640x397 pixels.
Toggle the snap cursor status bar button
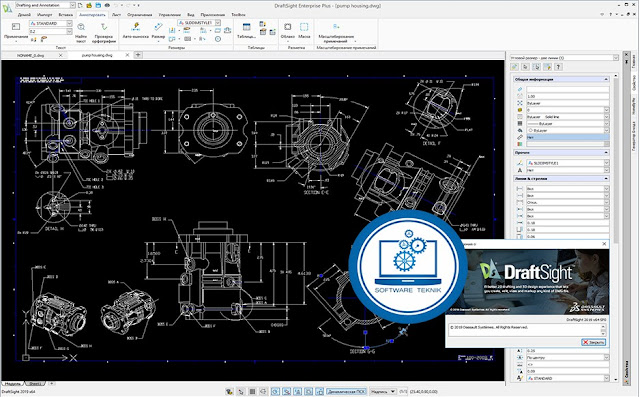(241, 392)
